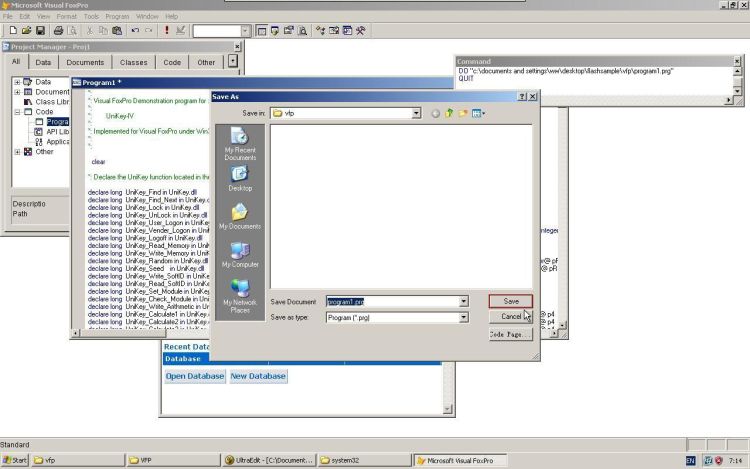Click the red exclamation Run icon
The image size is (750, 469).
click(x=166, y=31)
